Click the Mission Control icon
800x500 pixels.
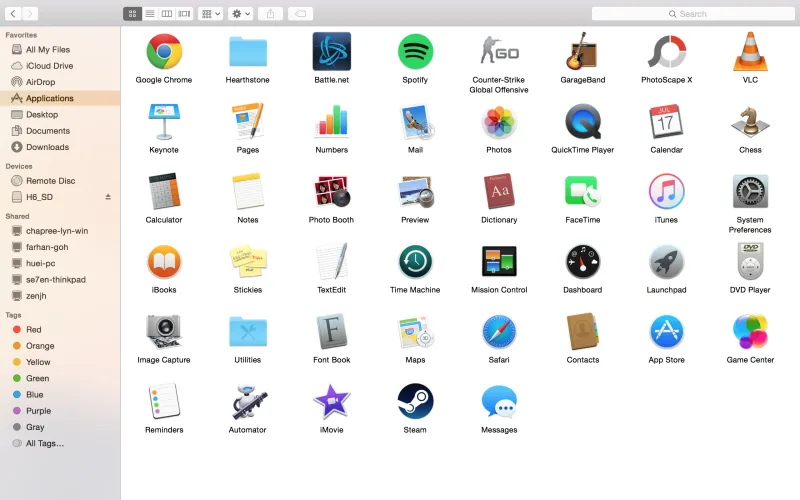(499, 261)
